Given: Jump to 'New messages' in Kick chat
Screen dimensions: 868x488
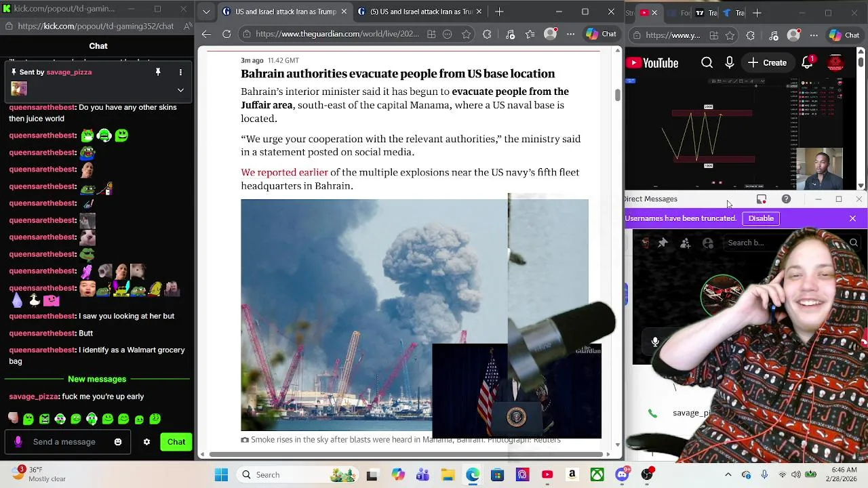Looking at the screenshot, I should [x=97, y=379].
